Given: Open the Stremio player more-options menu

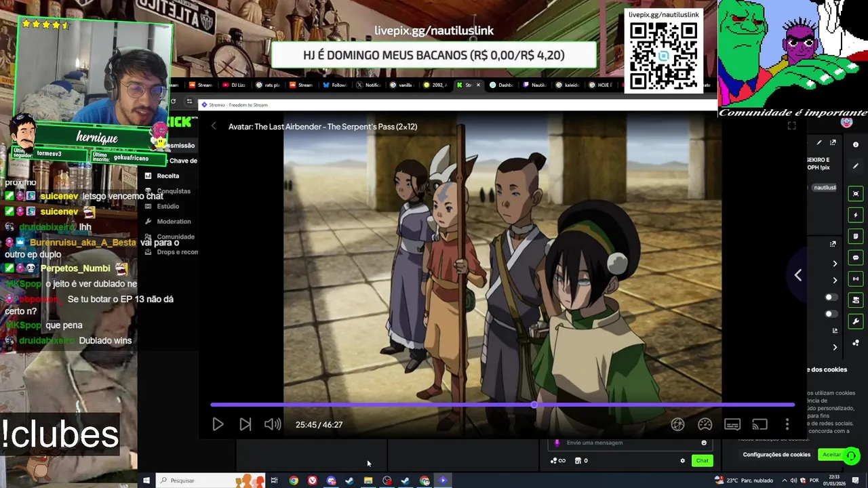Looking at the screenshot, I should tap(787, 424).
